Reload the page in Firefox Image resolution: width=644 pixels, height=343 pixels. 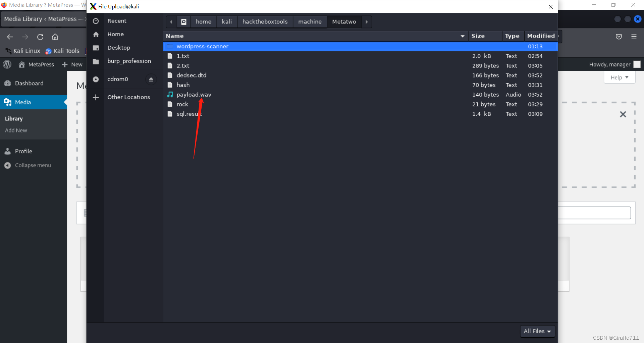click(40, 37)
